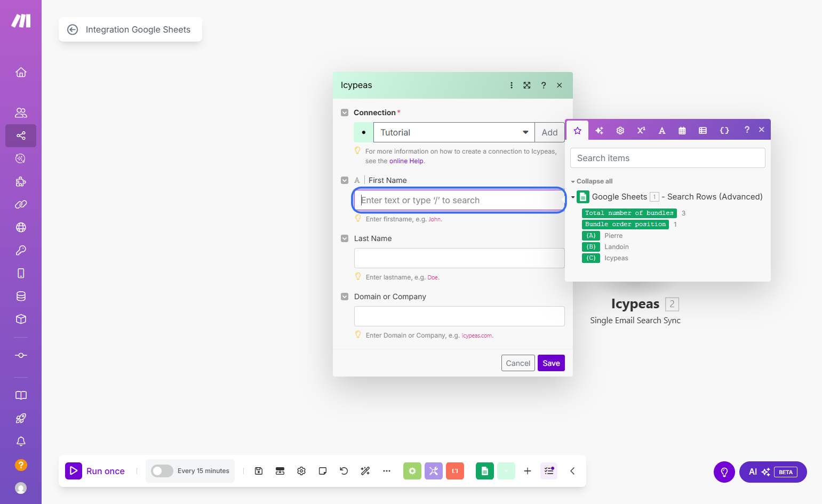Toggle the Every 15 minutes scheduling switch
The width and height of the screenshot is (822, 504).
click(162, 471)
